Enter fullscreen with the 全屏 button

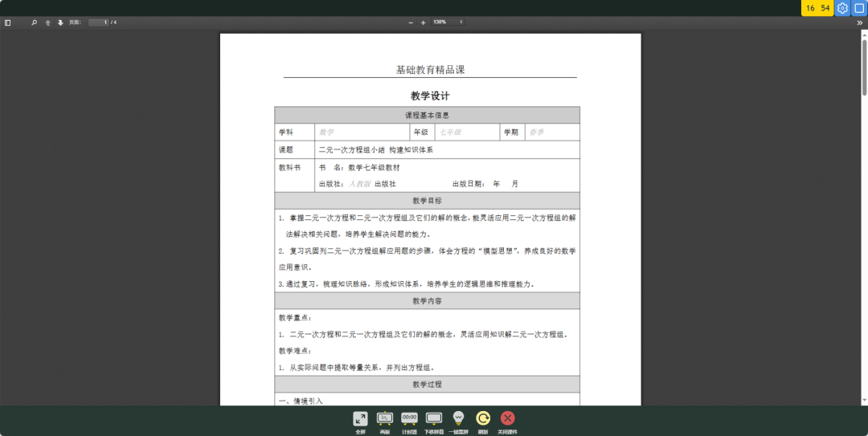[x=360, y=422]
